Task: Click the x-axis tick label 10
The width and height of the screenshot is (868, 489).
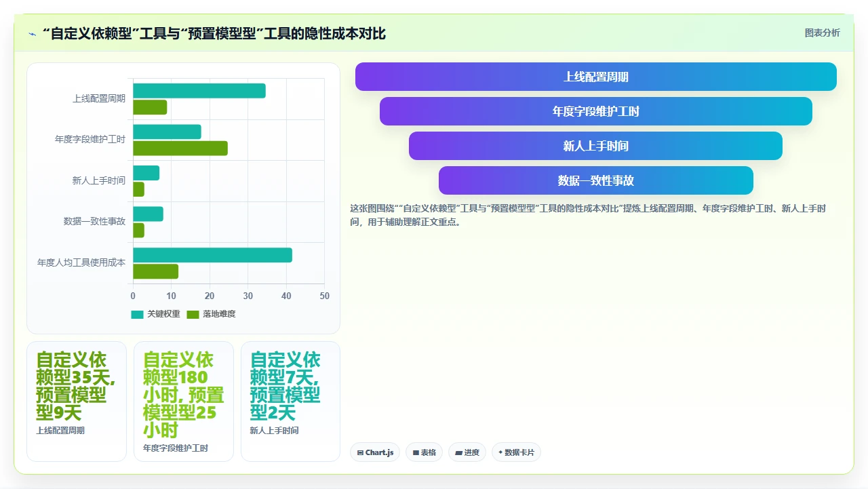Action: click(172, 296)
